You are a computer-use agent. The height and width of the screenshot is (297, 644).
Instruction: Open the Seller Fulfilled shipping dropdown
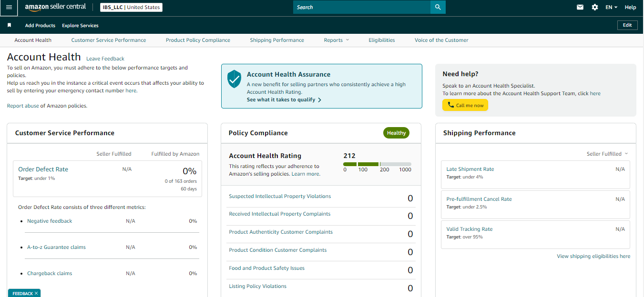607,154
